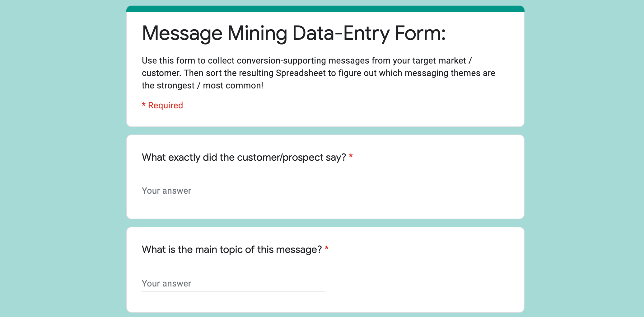Click the word 'Form:' in the title

pyautogui.click(x=420, y=33)
